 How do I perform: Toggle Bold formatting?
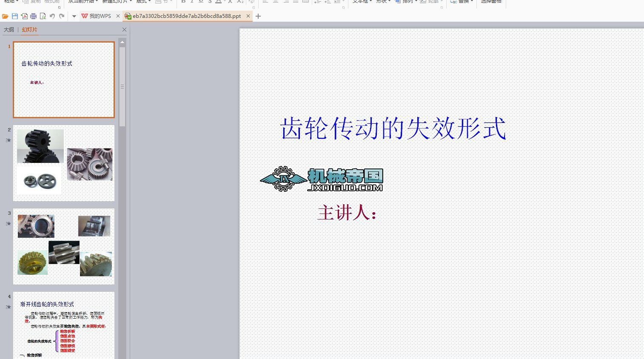pyautogui.click(x=183, y=2)
